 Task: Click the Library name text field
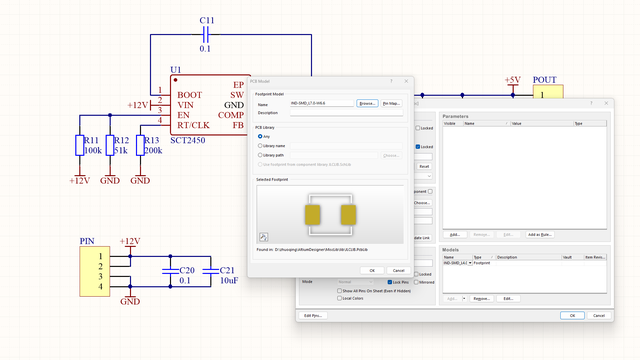click(346, 146)
